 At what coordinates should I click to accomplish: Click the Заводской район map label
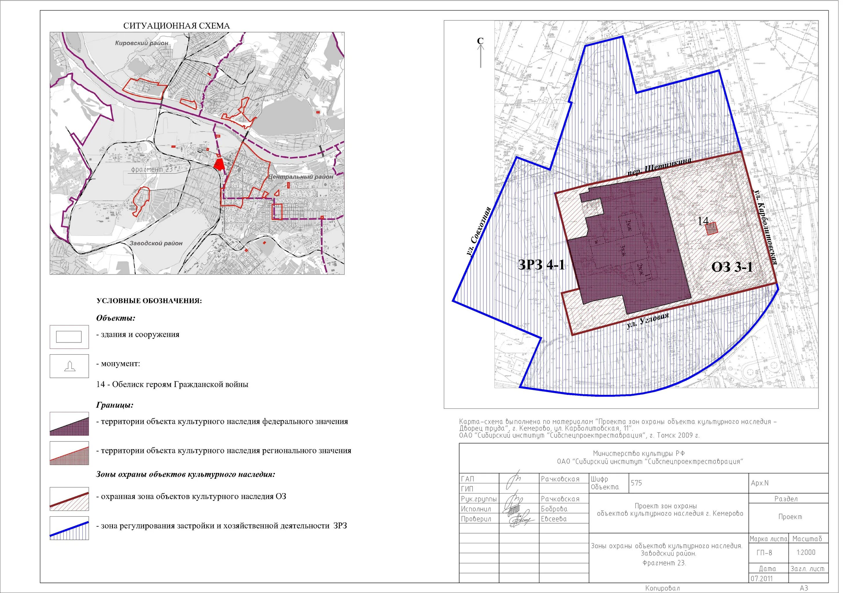tap(156, 243)
